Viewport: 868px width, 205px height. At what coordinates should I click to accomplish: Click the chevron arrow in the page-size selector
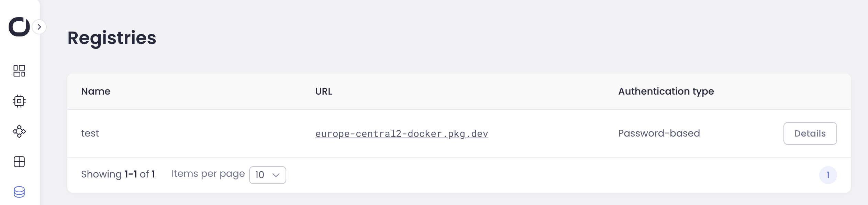(276, 175)
